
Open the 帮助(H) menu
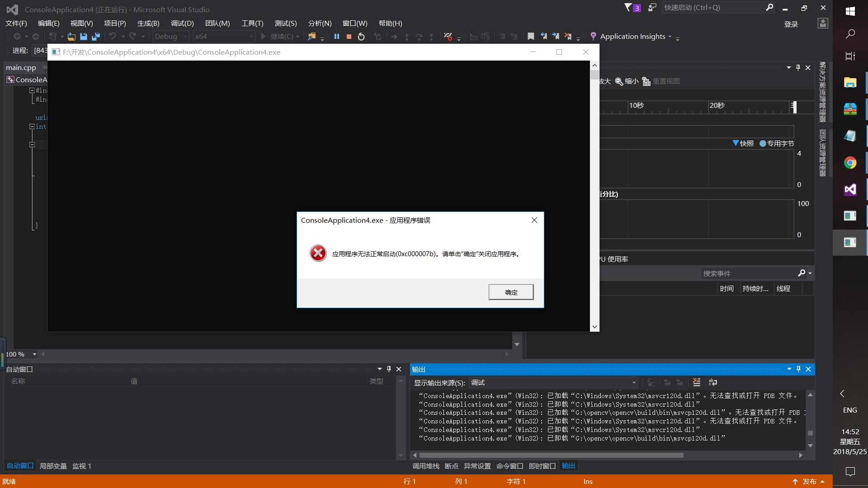click(390, 23)
